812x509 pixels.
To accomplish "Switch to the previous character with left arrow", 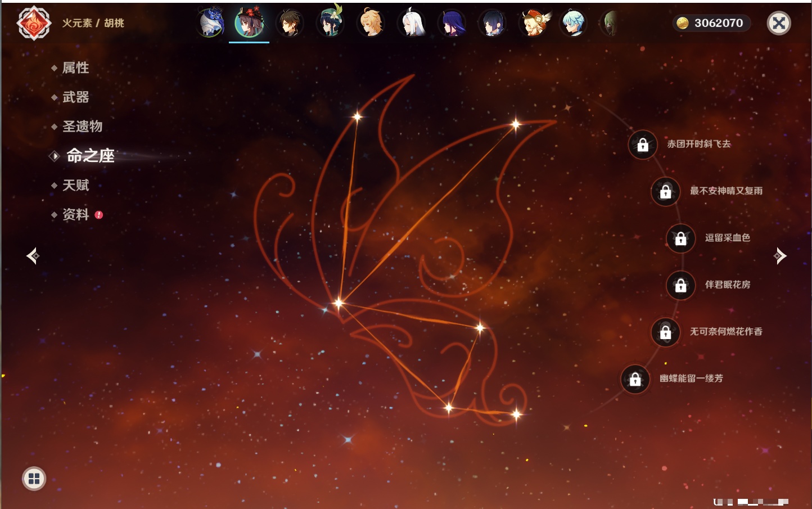I will coord(33,256).
